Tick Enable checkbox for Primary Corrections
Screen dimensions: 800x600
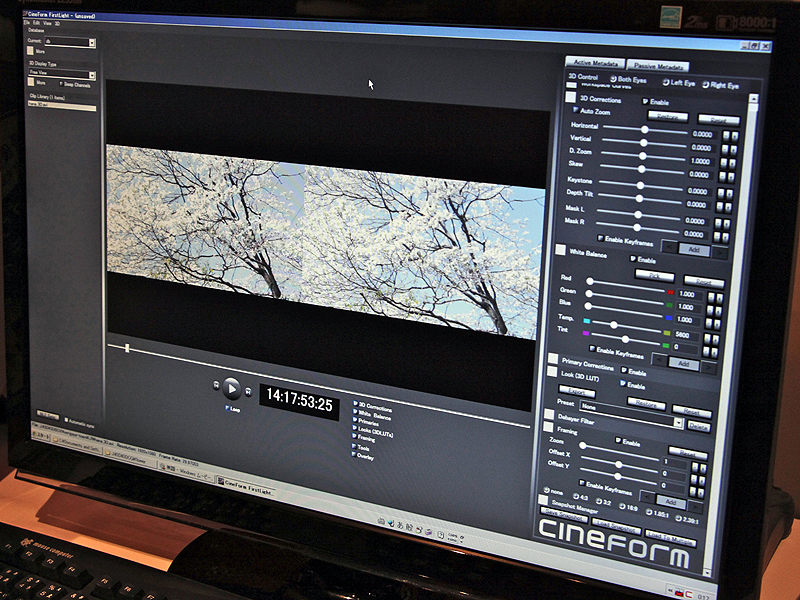624,370
